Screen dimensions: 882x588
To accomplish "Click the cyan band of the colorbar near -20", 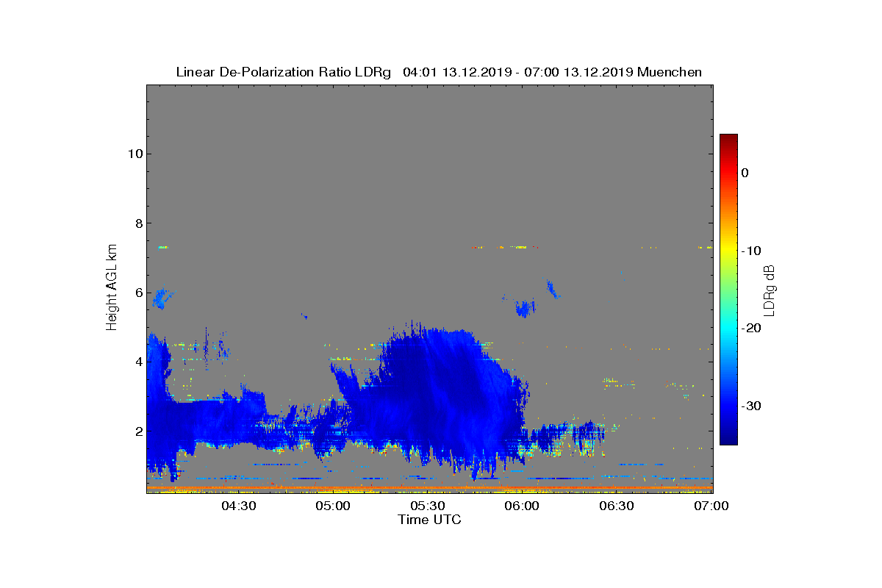I will point(728,329).
